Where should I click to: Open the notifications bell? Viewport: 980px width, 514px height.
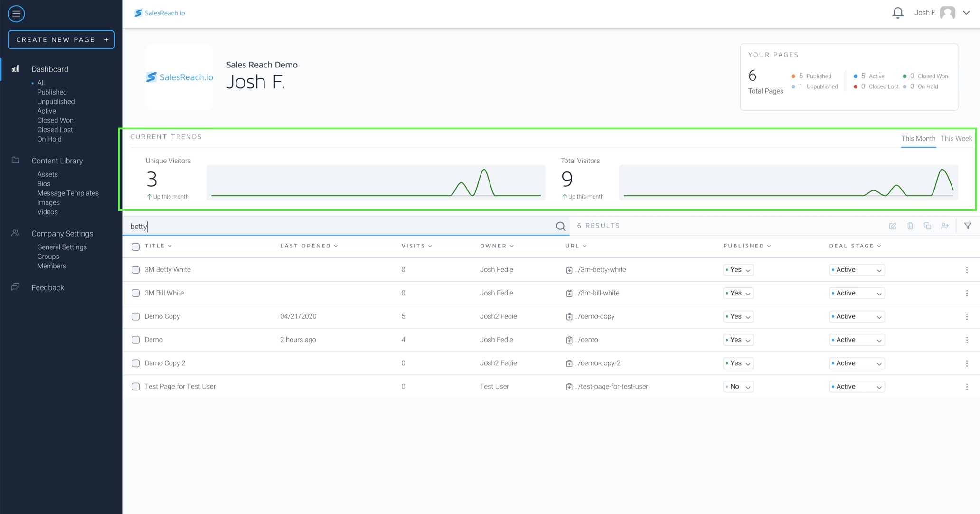(897, 13)
